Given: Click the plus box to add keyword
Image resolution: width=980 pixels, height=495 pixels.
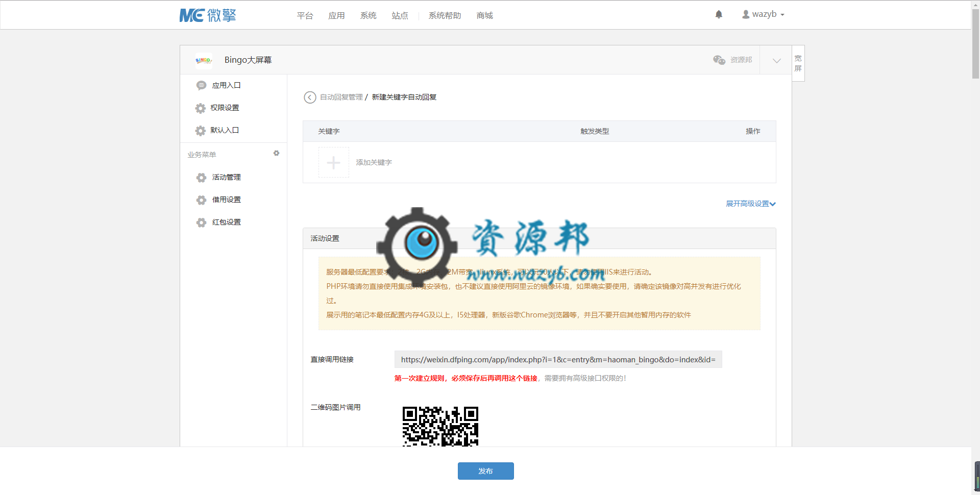Looking at the screenshot, I should coord(334,162).
